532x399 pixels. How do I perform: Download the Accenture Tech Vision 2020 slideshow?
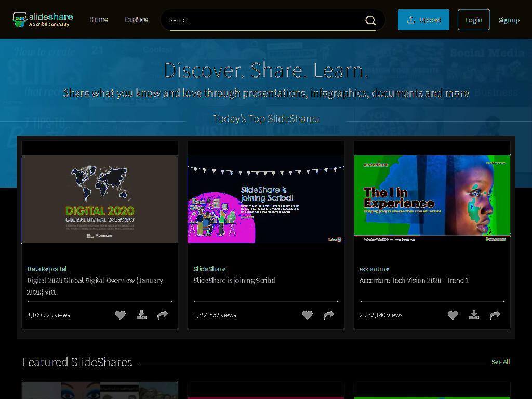coord(474,315)
